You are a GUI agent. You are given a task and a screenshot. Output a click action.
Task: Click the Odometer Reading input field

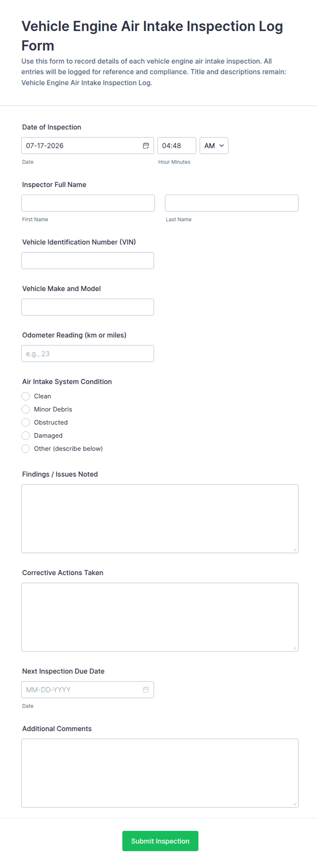[x=88, y=354]
